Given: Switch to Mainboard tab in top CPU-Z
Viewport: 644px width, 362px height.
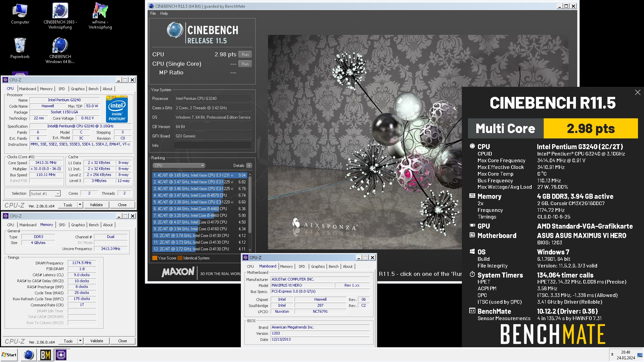Looking at the screenshot, I should tap(28, 89).
